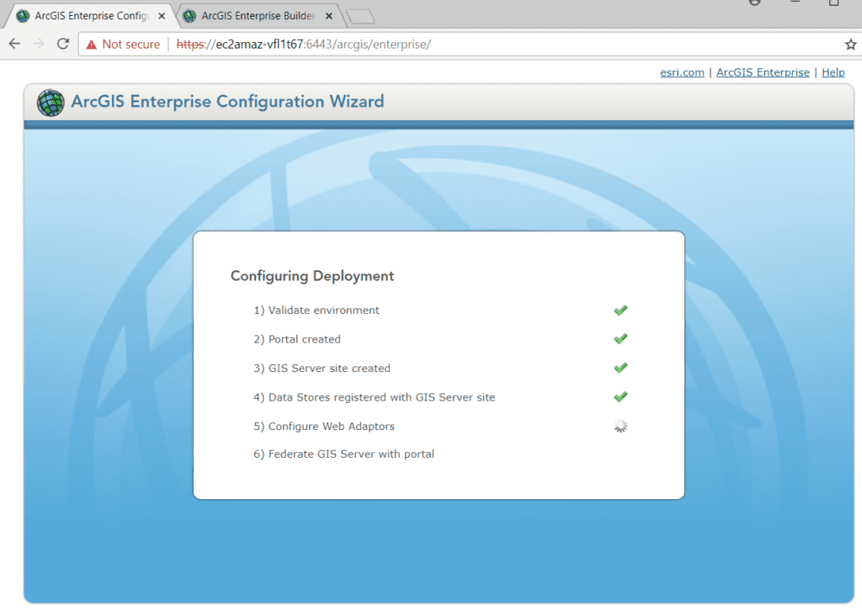Click the Portal created green checkmark

pyautogui.click(x=620, y=339)
